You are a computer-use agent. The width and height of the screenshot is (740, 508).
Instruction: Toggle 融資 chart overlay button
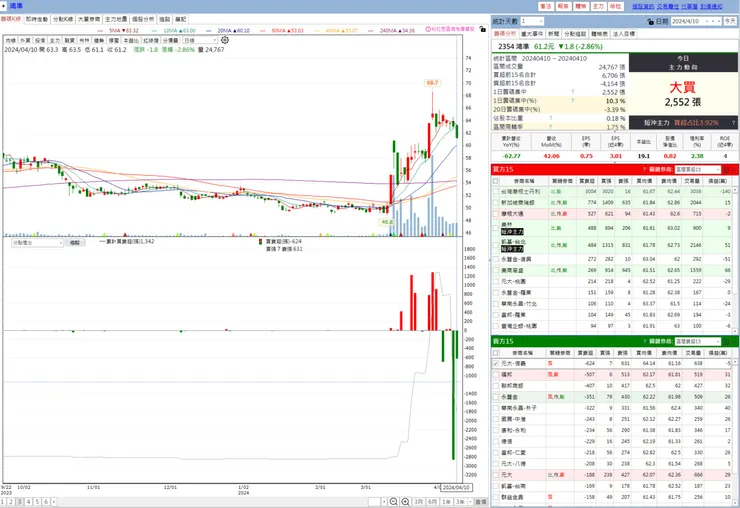pos(69,41)
